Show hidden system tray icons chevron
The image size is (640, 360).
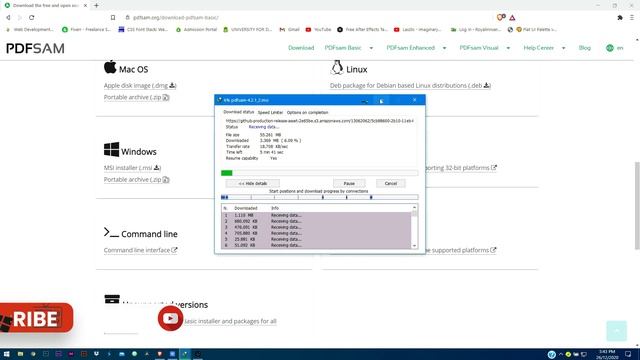coord(560,354)
